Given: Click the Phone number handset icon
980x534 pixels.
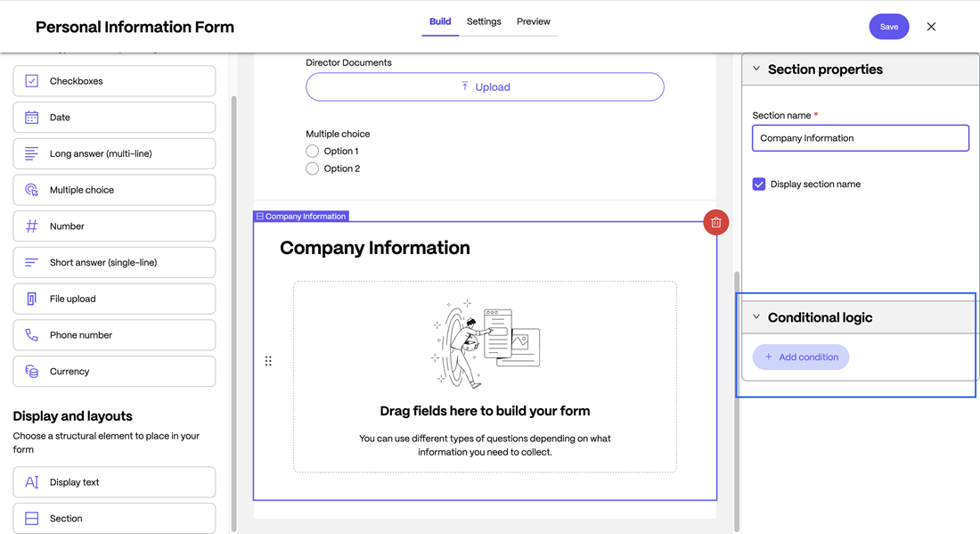Looking at the screenshot, I should point(32,335).
